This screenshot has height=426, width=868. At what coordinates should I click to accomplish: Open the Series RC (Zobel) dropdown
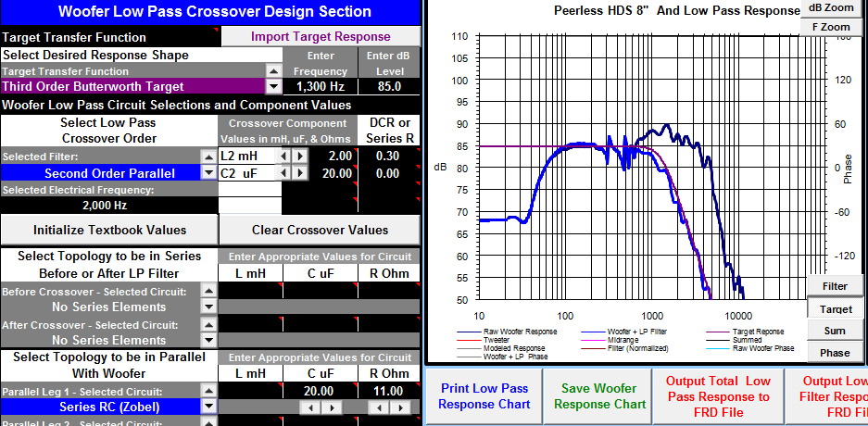pyautogui.click(x=208, y=407)
